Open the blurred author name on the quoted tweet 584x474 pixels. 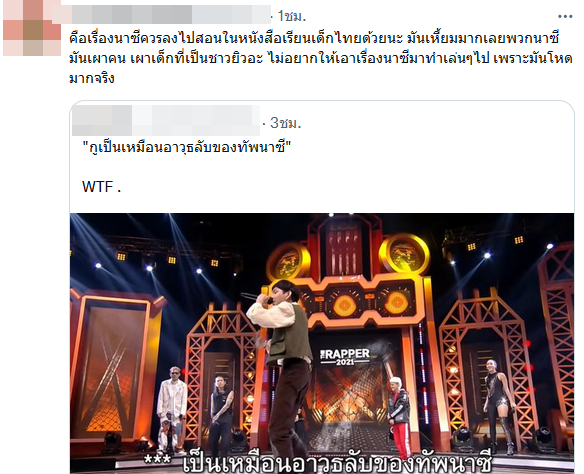(x=166, y=120)
